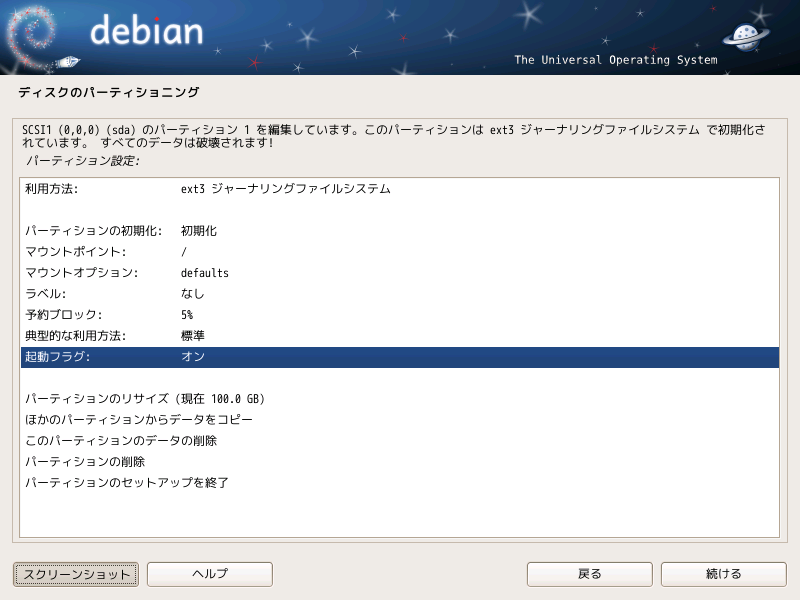
Task: Click the debian wordmark in header
Action: coord(146,30)
